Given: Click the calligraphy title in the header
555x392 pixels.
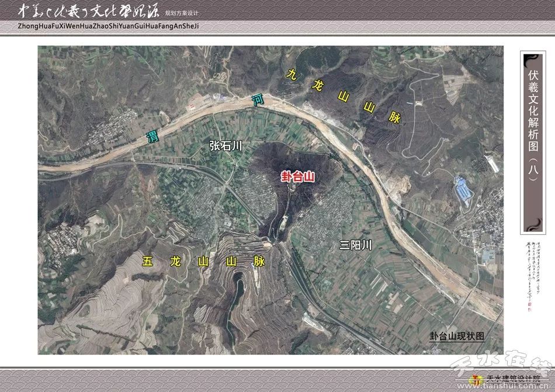Looking at the screenshot, I should tap(88, 11).
